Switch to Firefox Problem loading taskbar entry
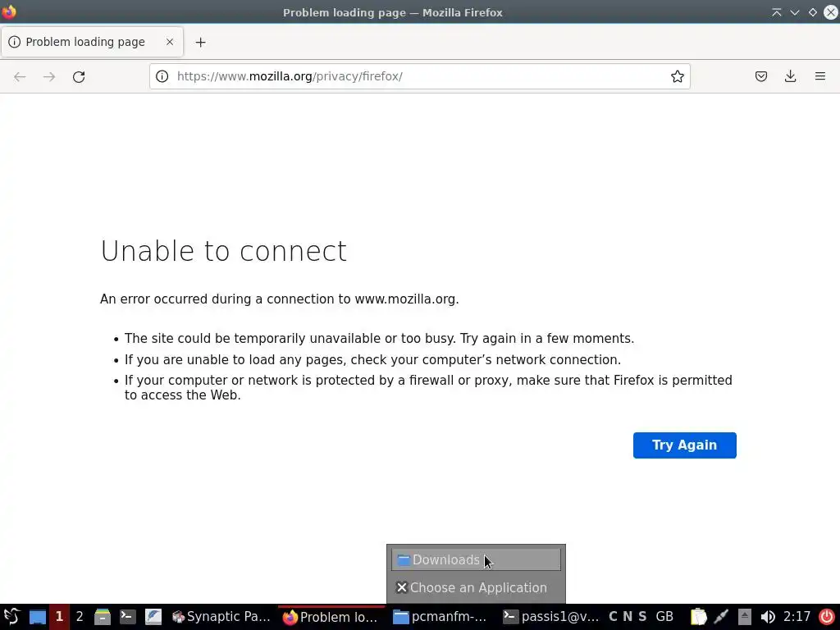The height and width of the screenshot is (630, 840). [331, 617]
